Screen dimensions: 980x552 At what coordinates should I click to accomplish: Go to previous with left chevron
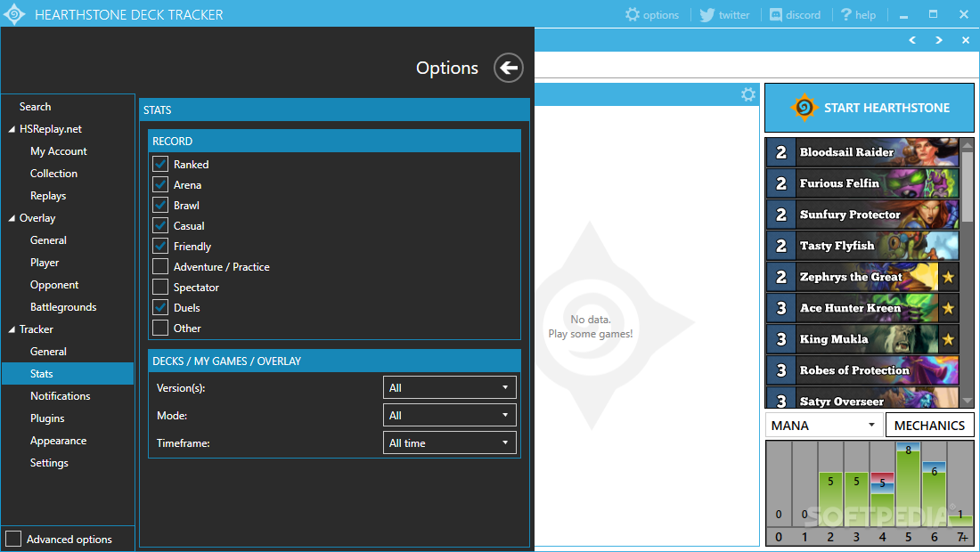912,40
